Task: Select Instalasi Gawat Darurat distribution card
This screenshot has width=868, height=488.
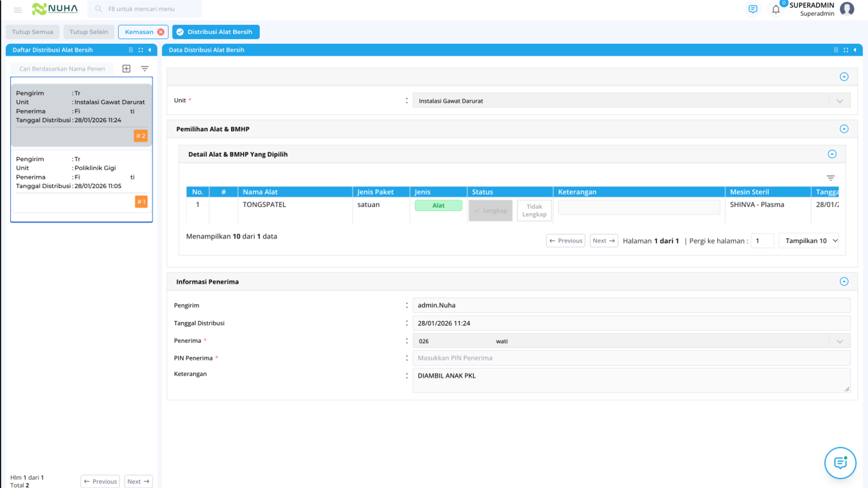Action: [81, 115]
